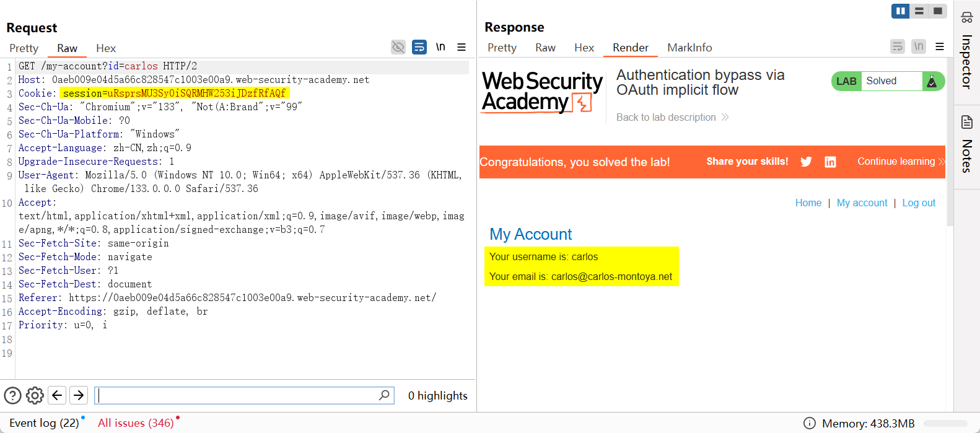Switch Request view to Pretty tab
The height and width of the screenshot is (433, 980).
point(24,48)
